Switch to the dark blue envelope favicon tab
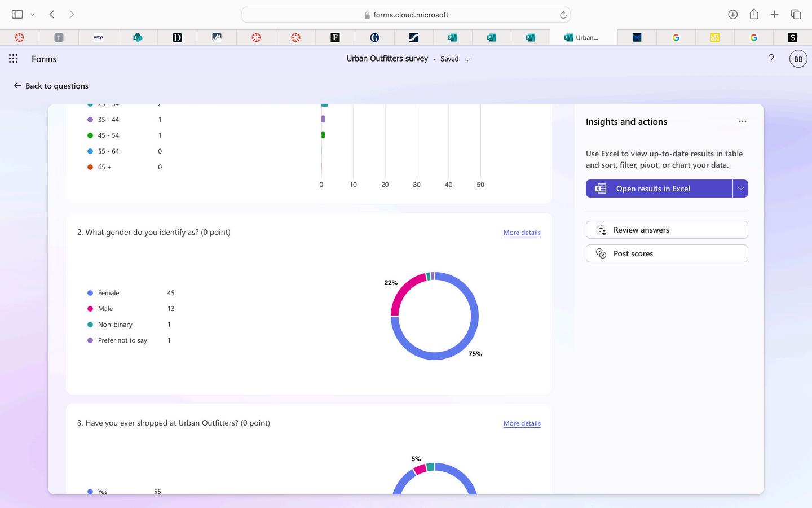The height and width of the screenshot is (508, 812). pos(637,37)
